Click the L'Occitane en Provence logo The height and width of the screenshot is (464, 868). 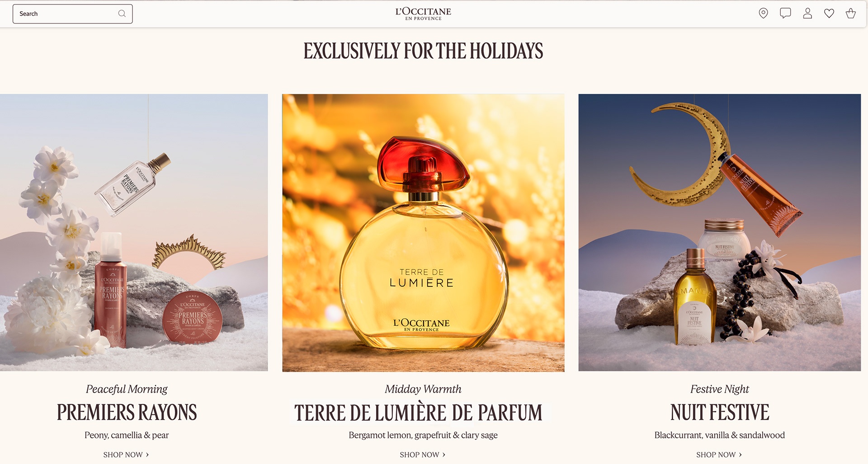click(x=423, y=14)
